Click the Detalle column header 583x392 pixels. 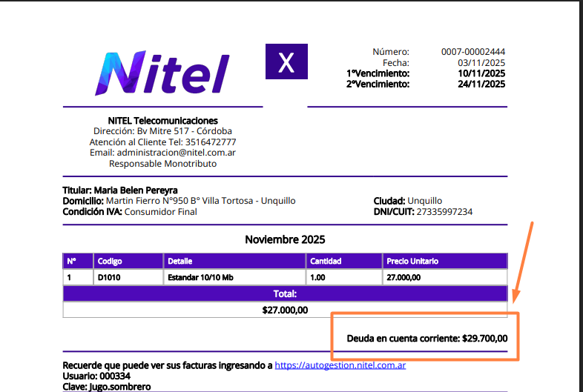pos(179,262)
